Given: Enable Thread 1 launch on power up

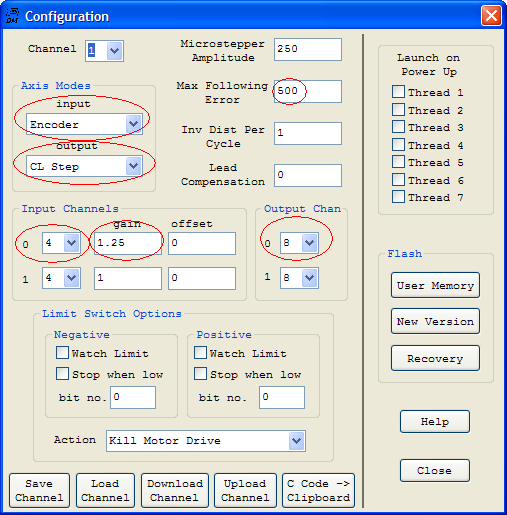Looking at the screenshot, I should 398,92.
